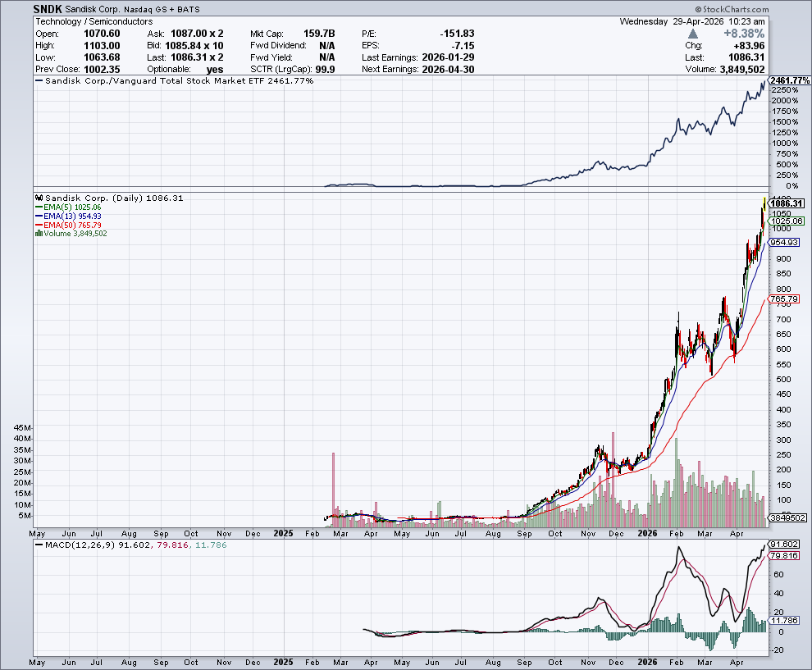Click the Next Earnings date 2026-04-30

448,70
